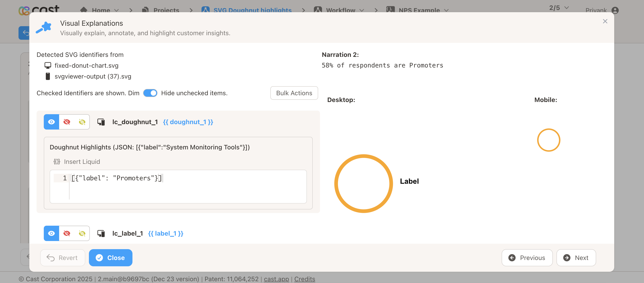Click the red hidden-eye icon for lc_doughnut_1
Viewport: 644px width, 283px height.
[x=67, y=122]
